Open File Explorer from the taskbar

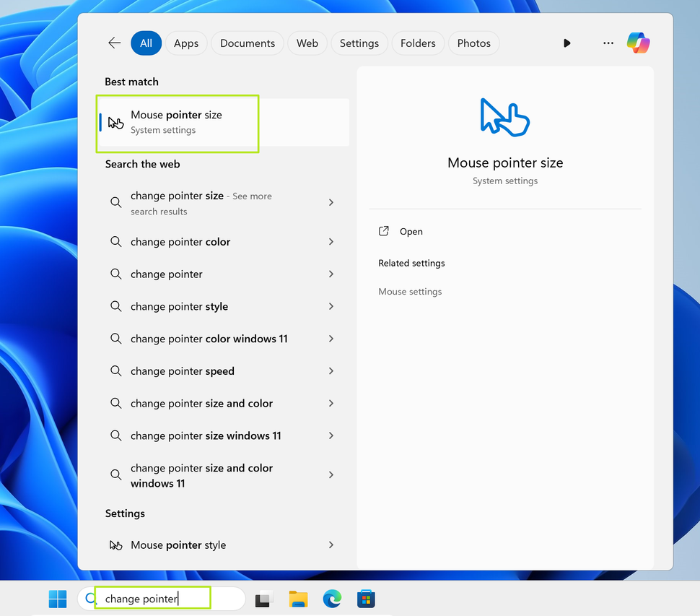click(x=298, y=599)
